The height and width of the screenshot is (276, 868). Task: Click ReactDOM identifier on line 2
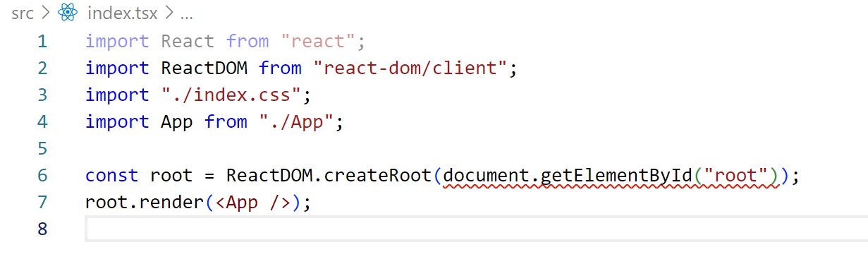tap(204, 68)
